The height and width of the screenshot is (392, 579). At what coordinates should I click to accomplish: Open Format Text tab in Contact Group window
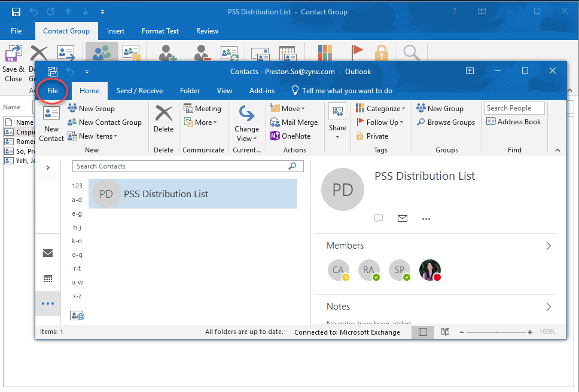(x=160, y=31)
